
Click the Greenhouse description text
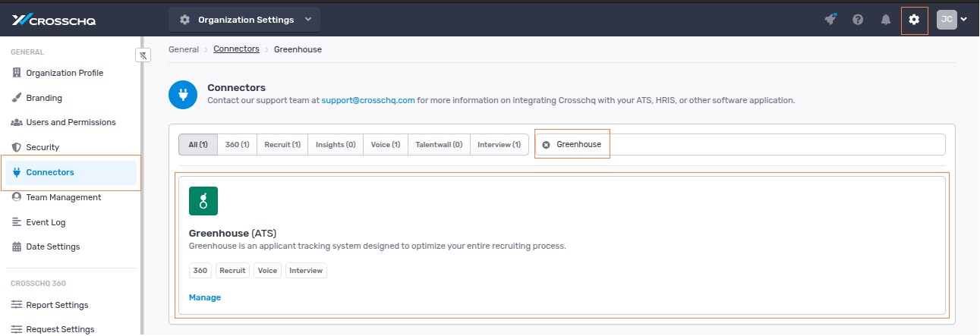tap(377, 246)
